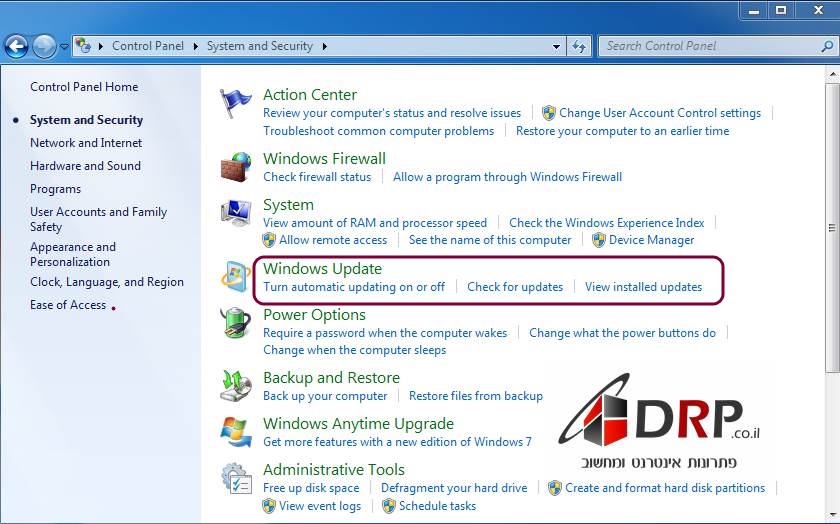The image size is (840, 524).
Task: Go to Hardware and Sound category
Action: coord(85,166)
